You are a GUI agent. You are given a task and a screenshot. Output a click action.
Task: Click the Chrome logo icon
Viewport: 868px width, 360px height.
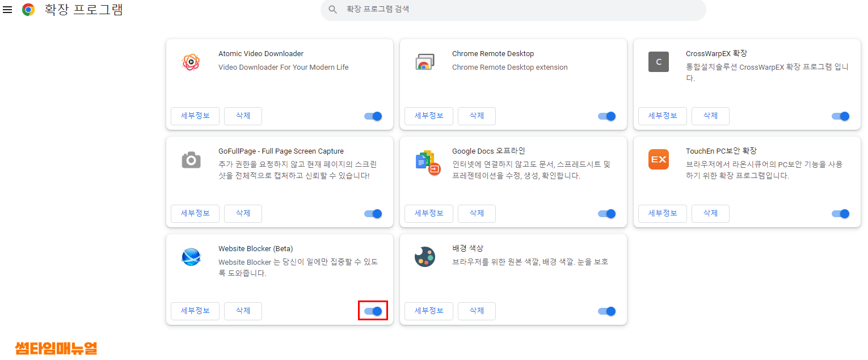coord(28,10)
